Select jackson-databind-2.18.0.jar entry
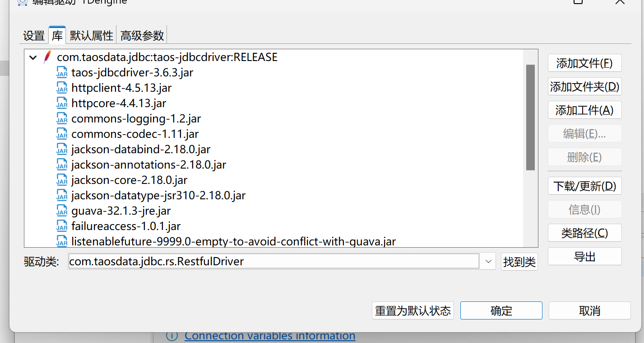The height and width of the screenshot is (343, 644). pos(141,150)
